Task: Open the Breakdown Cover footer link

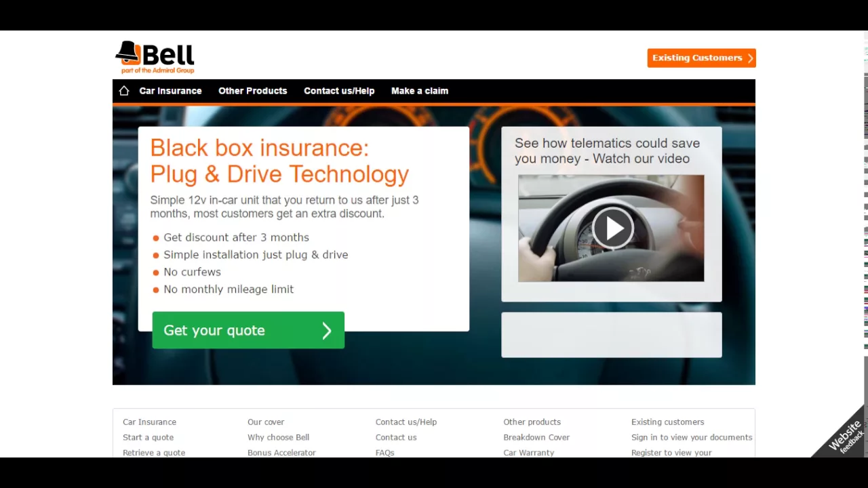Action: pyautogui.click(x=536, y=437)
